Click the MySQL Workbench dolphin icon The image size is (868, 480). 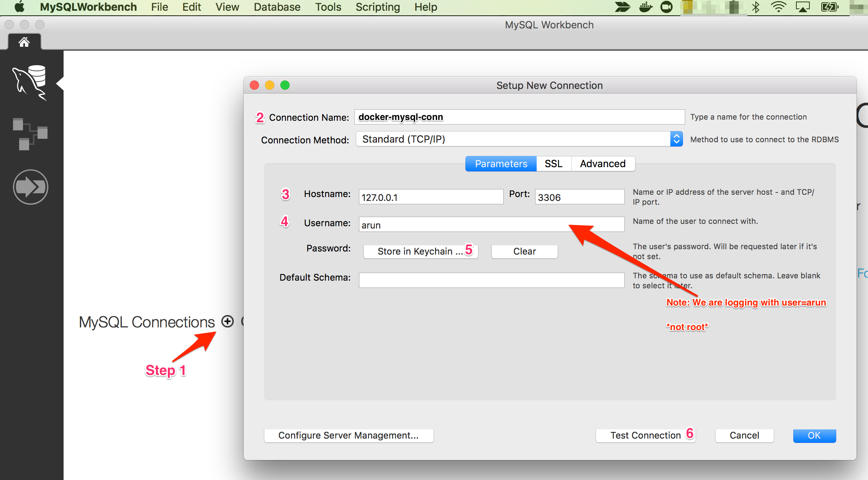pyautogui.click(x=32, y=83)
